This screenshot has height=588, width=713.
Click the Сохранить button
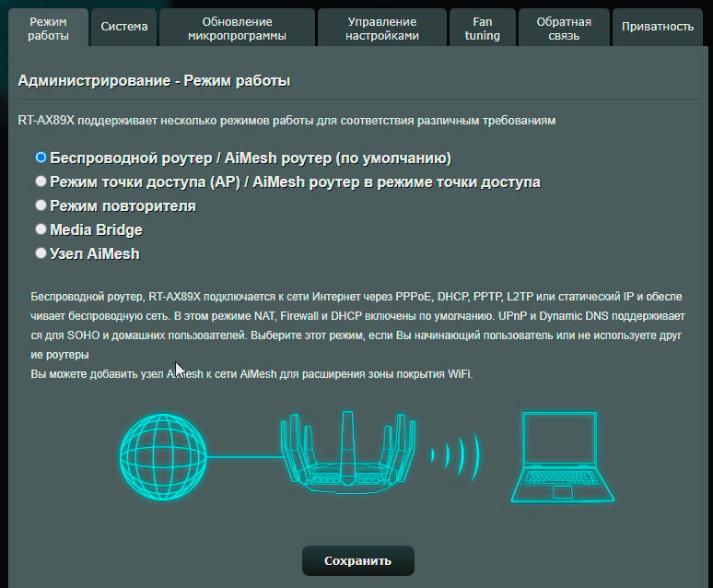[357, 560]
